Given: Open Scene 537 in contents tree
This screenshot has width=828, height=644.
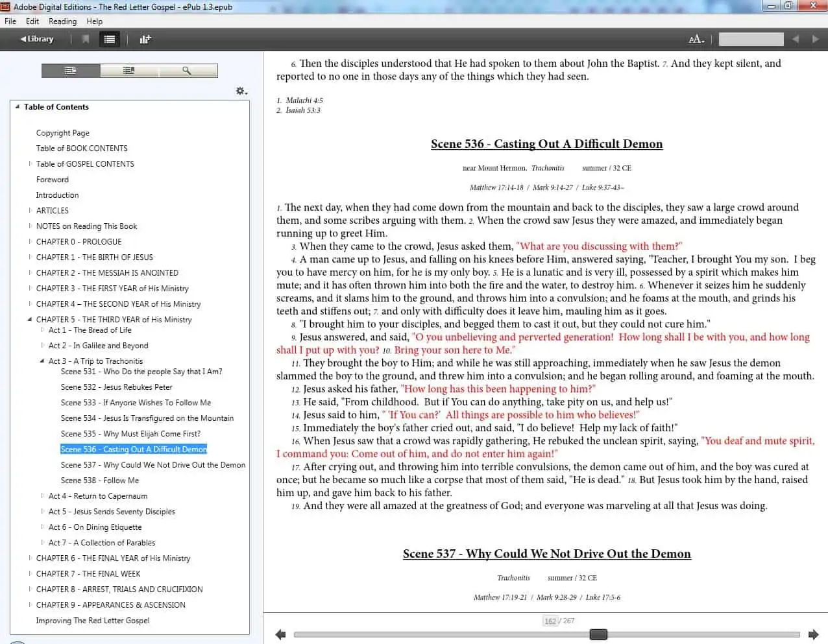Looking at the screenshot, I should (x=153, y=465).
